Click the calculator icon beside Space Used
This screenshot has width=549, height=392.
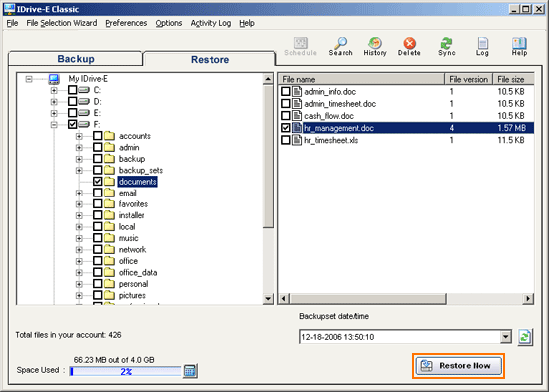tap(190, 371)
